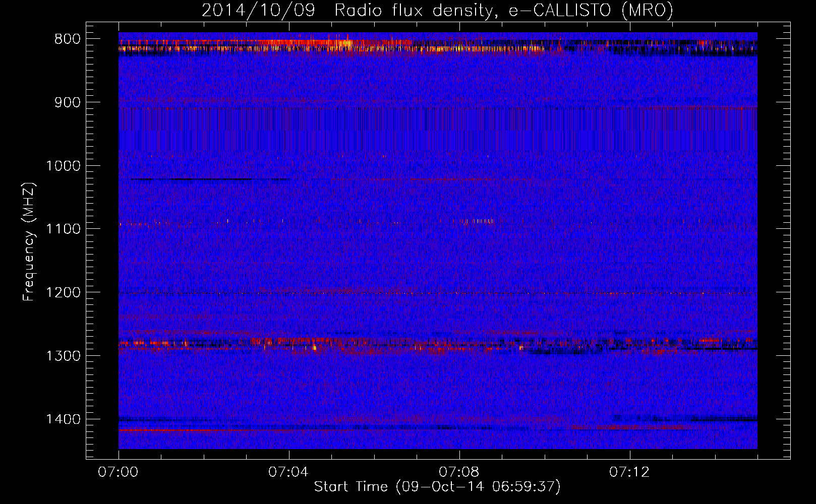Viewport: 816px width, 504px height.
Task: Click the 1200 frequency tick label
Action: coord(63,292)
